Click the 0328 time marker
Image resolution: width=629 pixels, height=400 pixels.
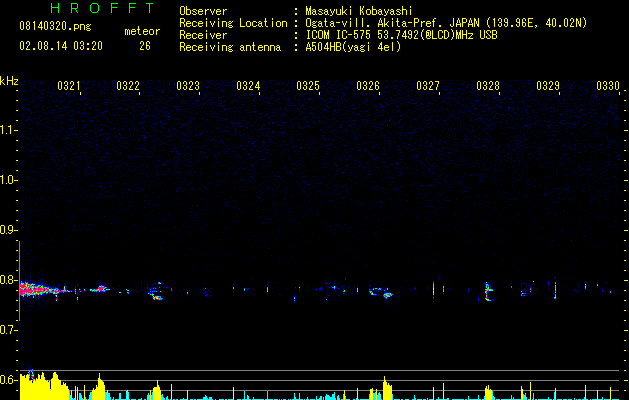[488, 86]
